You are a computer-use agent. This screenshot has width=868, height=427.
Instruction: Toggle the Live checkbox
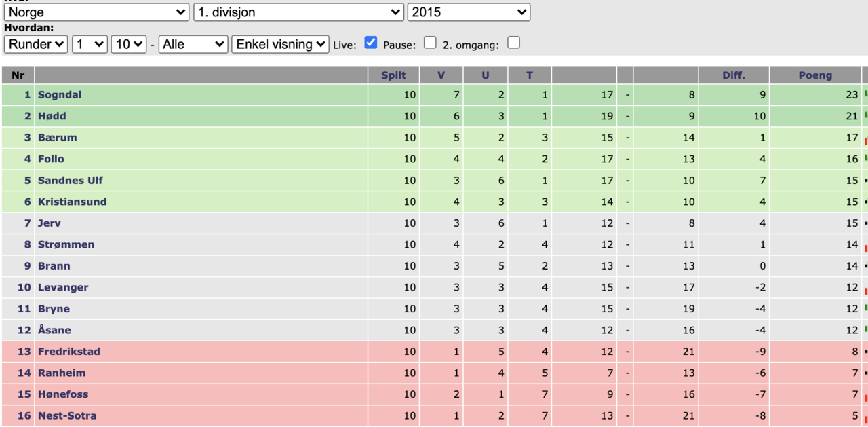(370, 42)
